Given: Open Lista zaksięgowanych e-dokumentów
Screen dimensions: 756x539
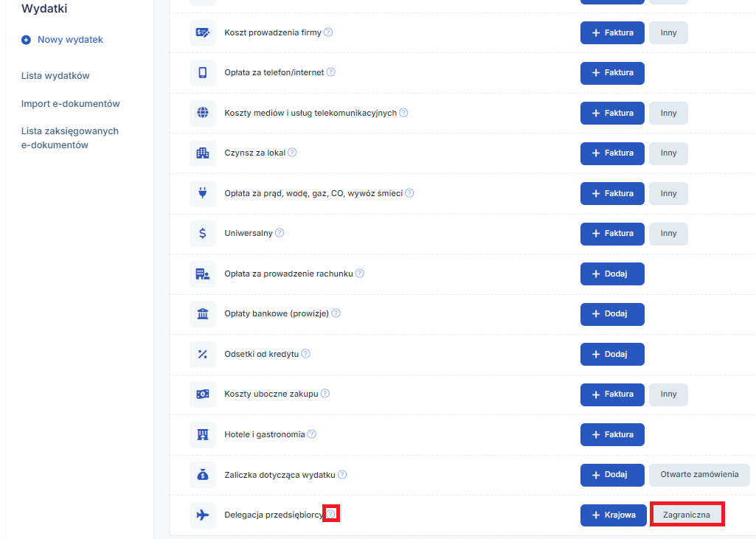Looking at the screenshot, I should tap(70, 138).
